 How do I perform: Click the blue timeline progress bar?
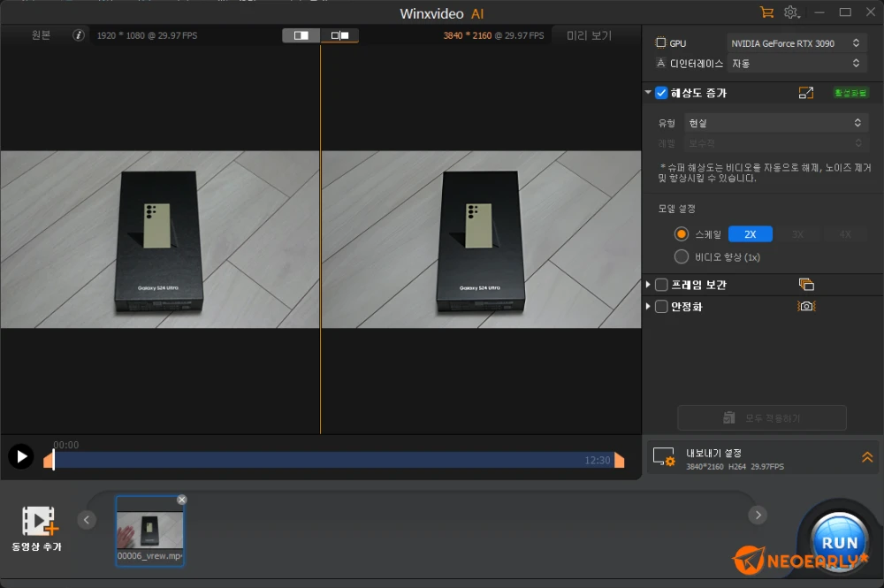click(333, 460)
